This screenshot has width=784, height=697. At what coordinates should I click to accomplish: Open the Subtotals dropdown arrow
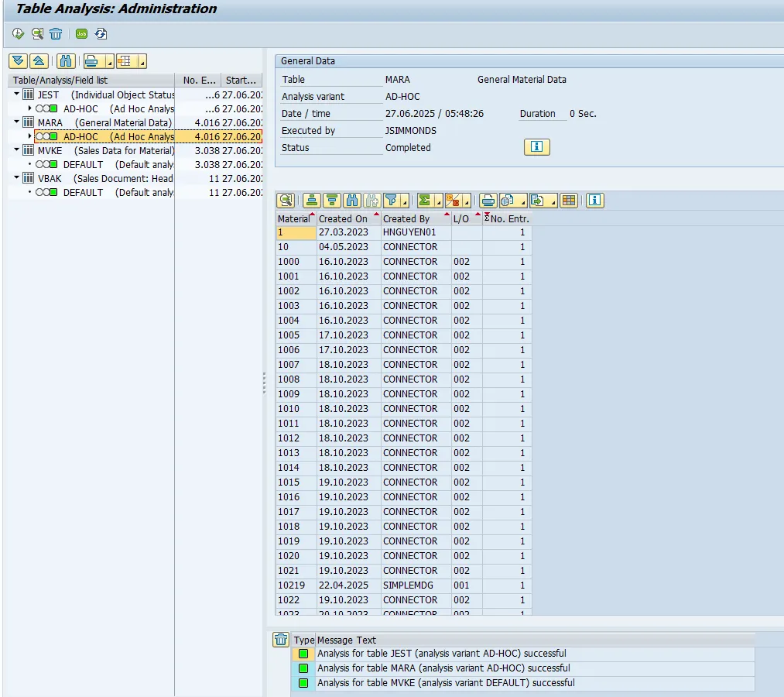pos(467,201)
